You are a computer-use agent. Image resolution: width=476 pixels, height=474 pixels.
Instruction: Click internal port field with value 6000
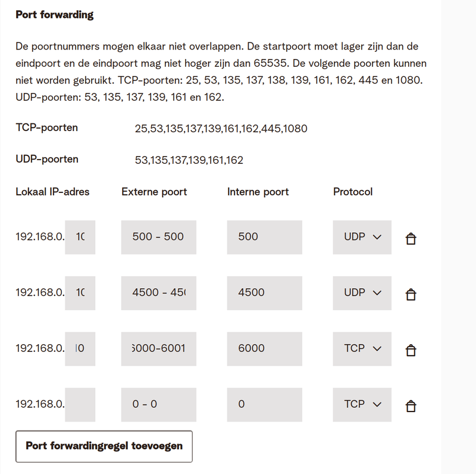tap(264, 348)
